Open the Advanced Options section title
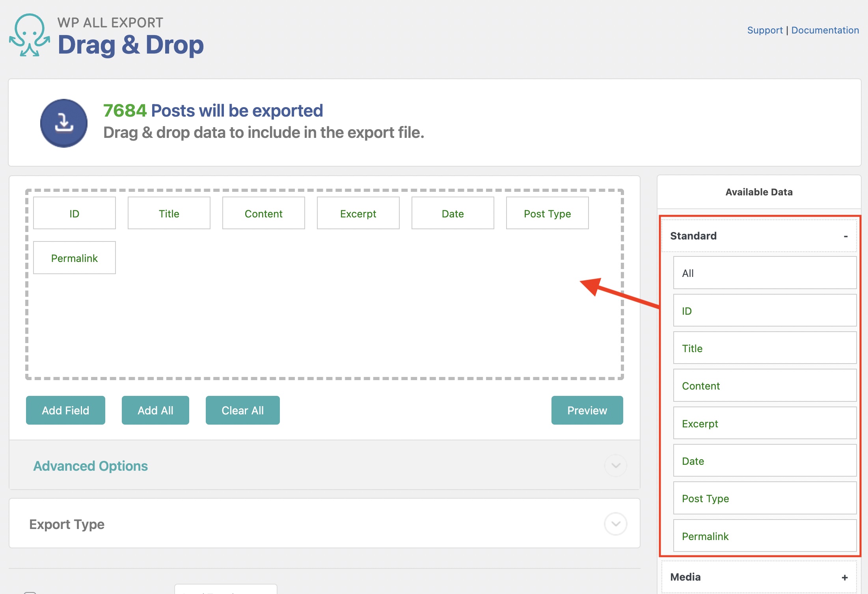Image resolution: width=868 pixels, height=594 pixels. 90,466
